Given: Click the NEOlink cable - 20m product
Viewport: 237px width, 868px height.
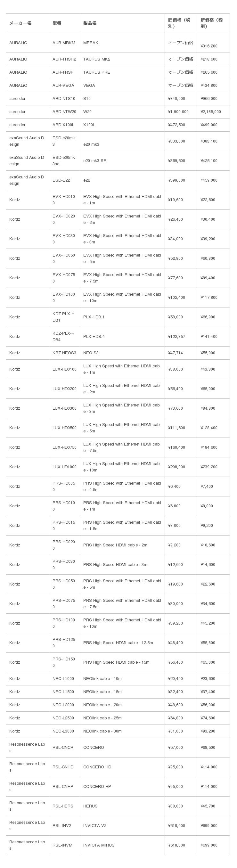Looking at the screenshot, I should point(102,705).
